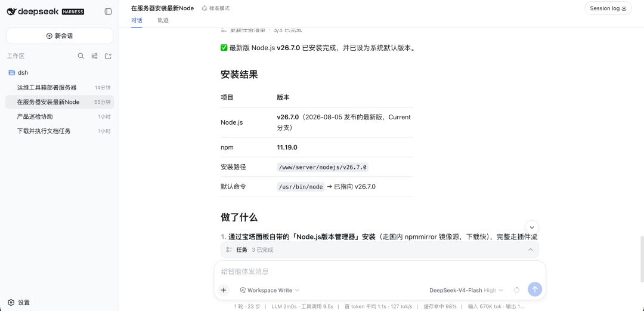644x311 pixels.
Task: Open the Workspace Write permission dropdown
Action: tap(270, 291)
